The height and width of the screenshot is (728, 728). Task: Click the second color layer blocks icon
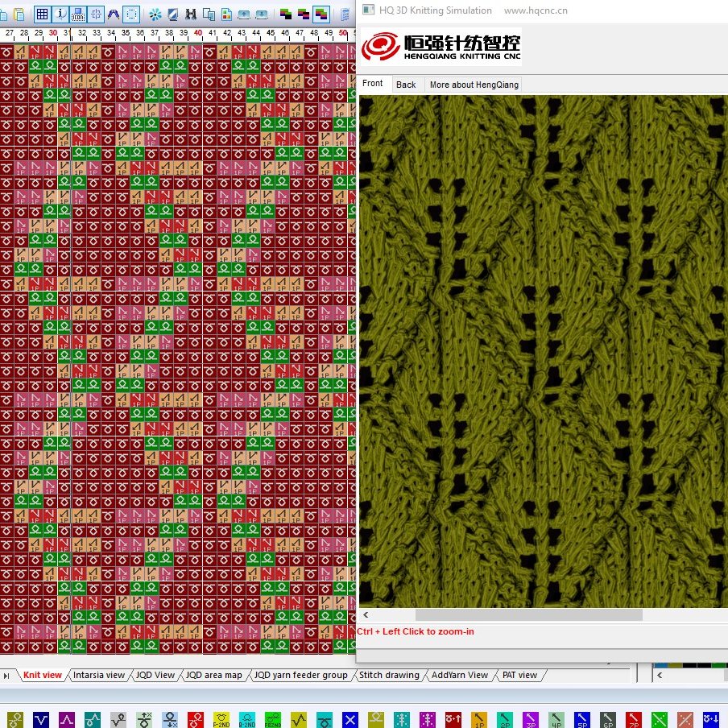[x=304, y=14]
